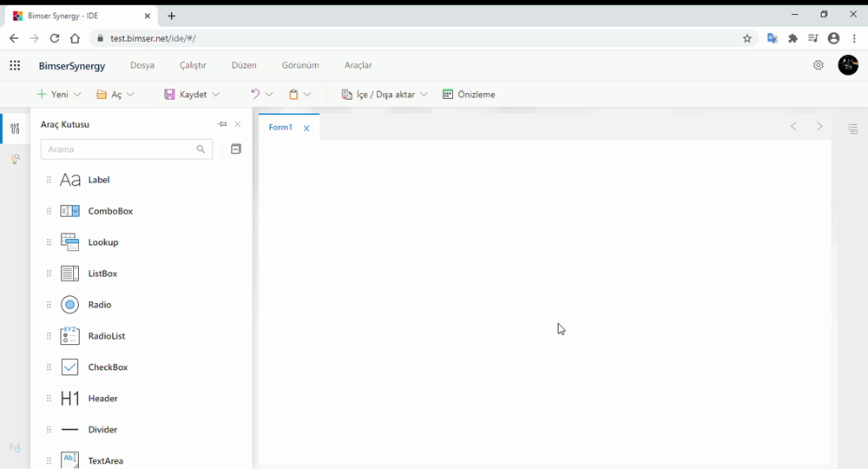Select the toolbox icon in left sidebar
Image resolution: width=868 pixels, height=469 pixels.
(x=15, y=129)
